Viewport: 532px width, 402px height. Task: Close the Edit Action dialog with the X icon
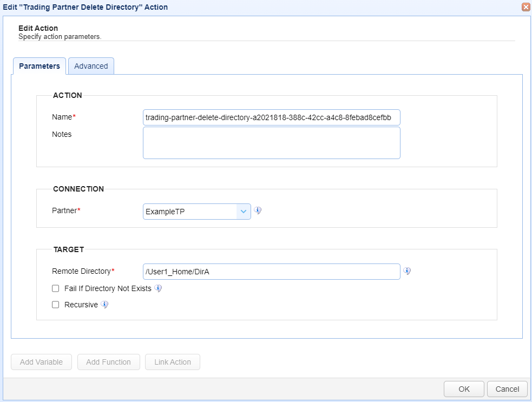526,7
